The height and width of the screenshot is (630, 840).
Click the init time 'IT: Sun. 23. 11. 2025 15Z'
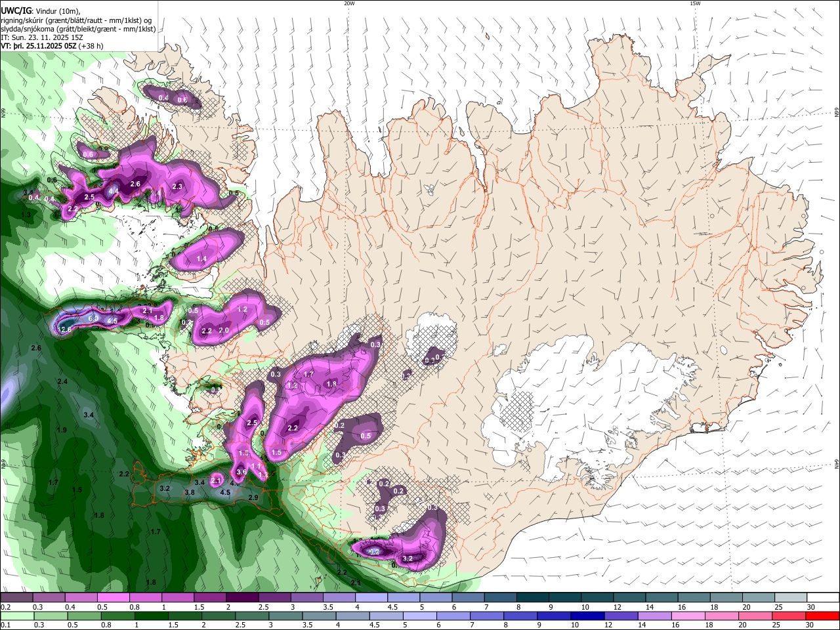[42, 37]
